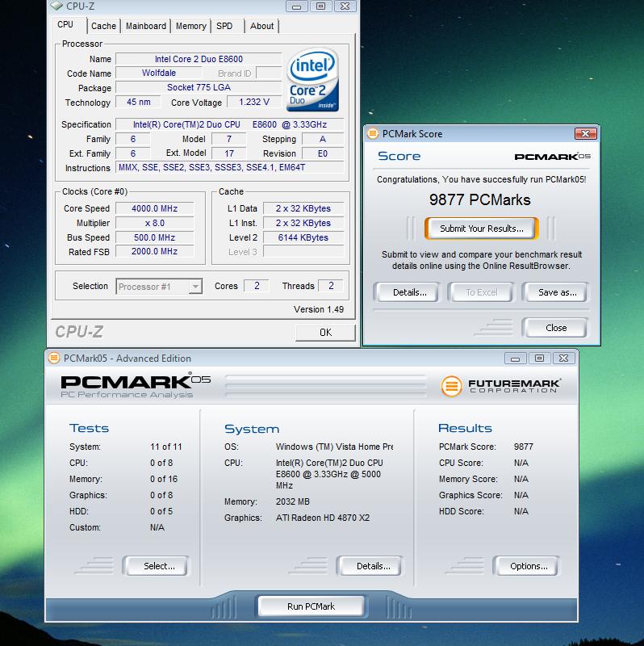
Task: Click the Specification field E8600 @ 3.33GHz
Action: click(x=230, y=124)
